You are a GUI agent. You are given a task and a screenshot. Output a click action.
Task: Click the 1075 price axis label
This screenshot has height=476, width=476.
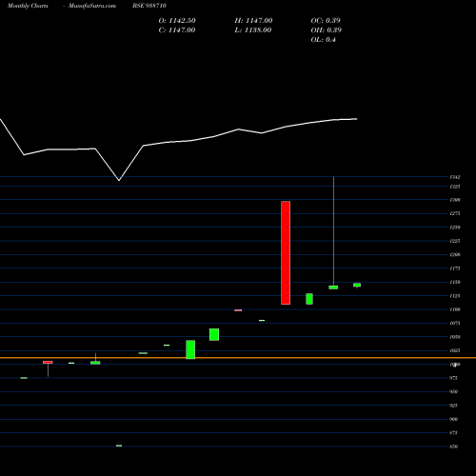[x=455, y=323]
